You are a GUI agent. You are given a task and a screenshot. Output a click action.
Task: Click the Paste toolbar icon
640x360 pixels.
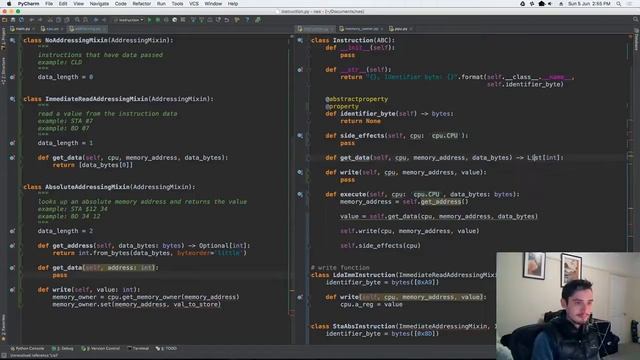[67, 20]
